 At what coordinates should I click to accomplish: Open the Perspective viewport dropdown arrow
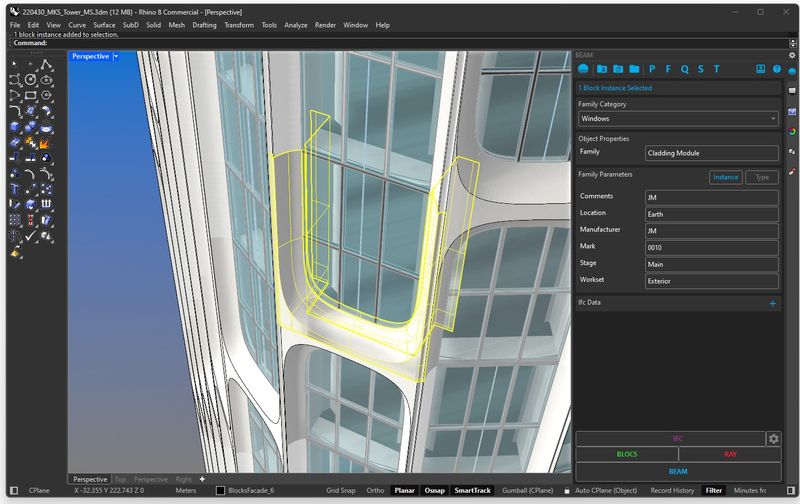pyautogui.click(x=116, y=57)
